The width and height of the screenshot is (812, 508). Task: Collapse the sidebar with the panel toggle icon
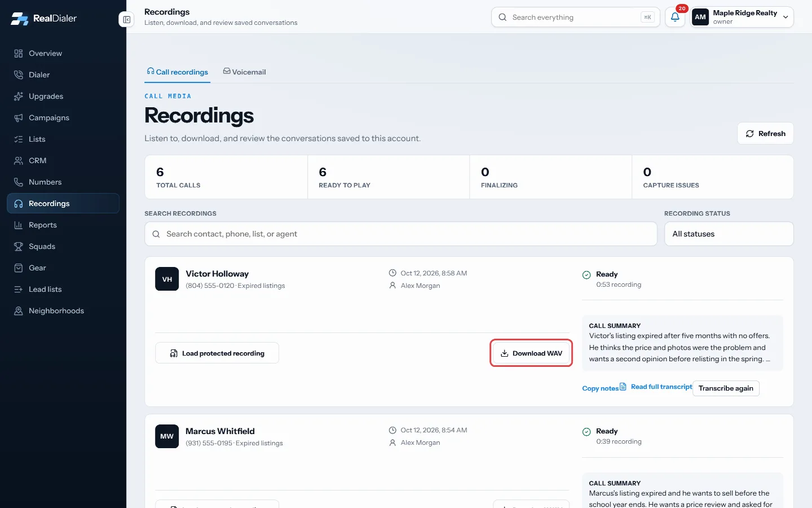click(x=126, y=20)
